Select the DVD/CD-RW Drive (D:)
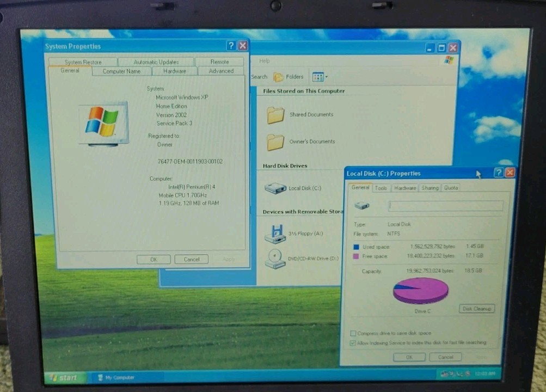The image size is (546, 392). click(x=301, y=259)
